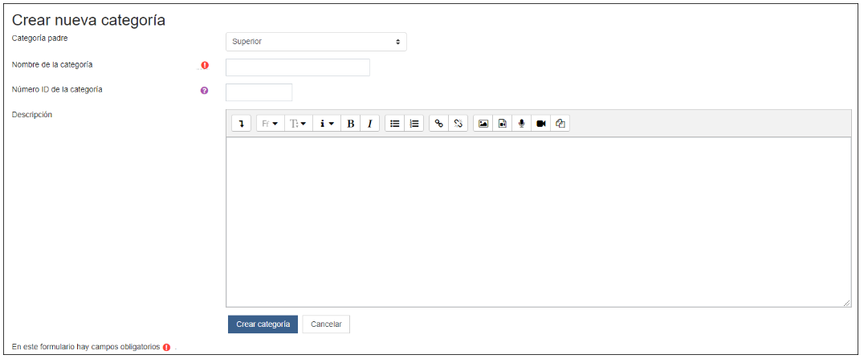Record video with the camera icon
Screen dimensions: 868x363
[541, 124]
